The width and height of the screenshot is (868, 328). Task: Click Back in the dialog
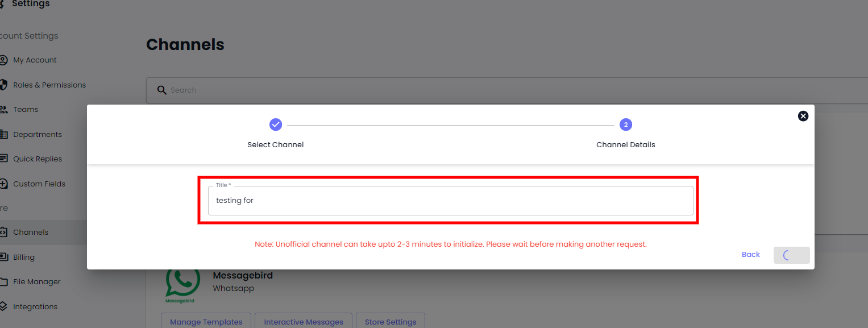(x=750, y=255)
